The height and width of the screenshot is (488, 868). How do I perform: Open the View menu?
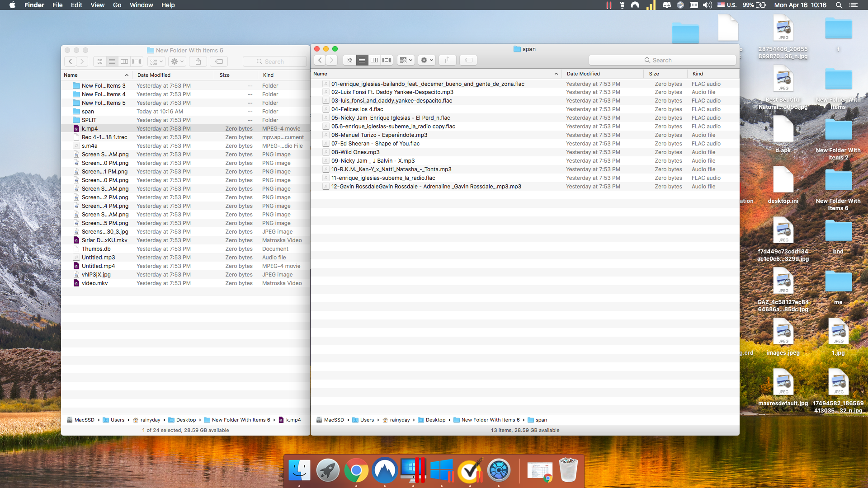97,5
